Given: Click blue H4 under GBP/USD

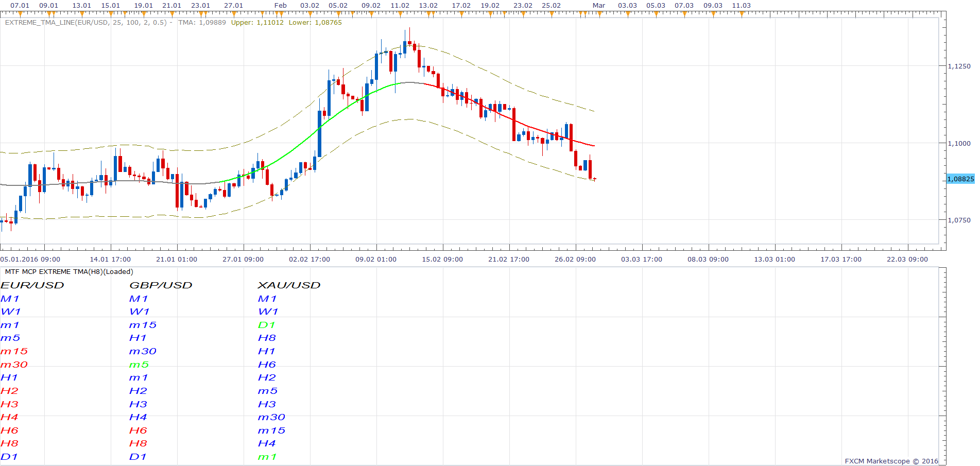Looking at the screenshot, I should pos(139,417).
